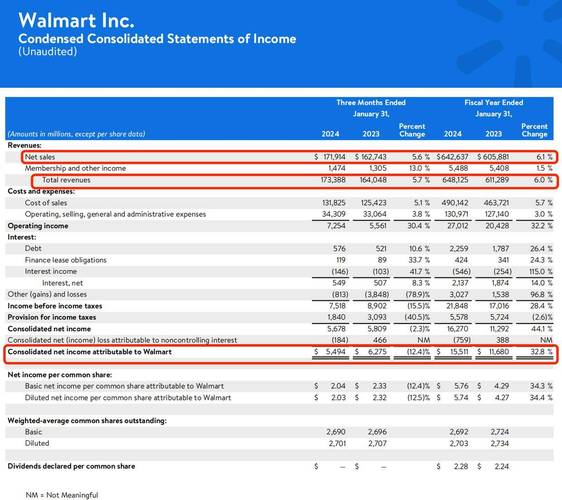Click the "Dividends declared per common share" label
Image resolution: width=562 pixels, height=500 pixels.
tap(71, 466)
